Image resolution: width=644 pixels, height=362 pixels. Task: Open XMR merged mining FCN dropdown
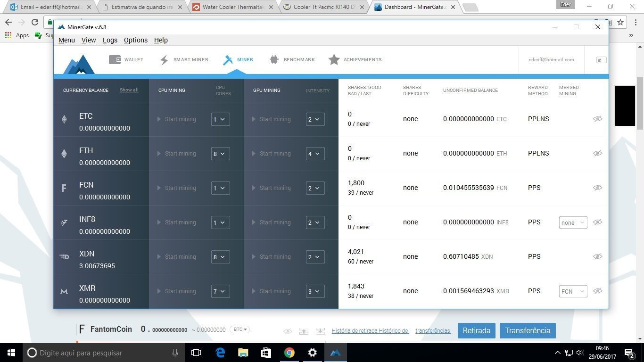pyautogui.click(x=573, y=291)
